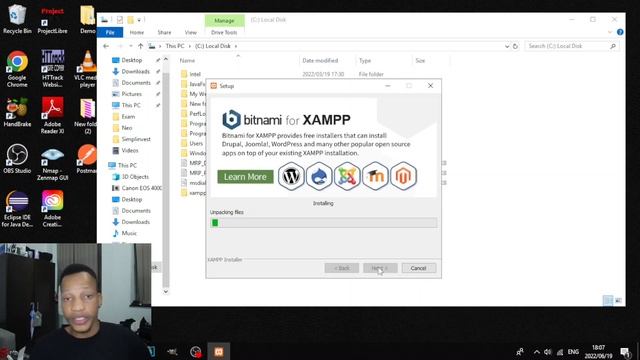Open Postman desktop shortcut
Screen dimensions: 640x360
coord(87,159)
